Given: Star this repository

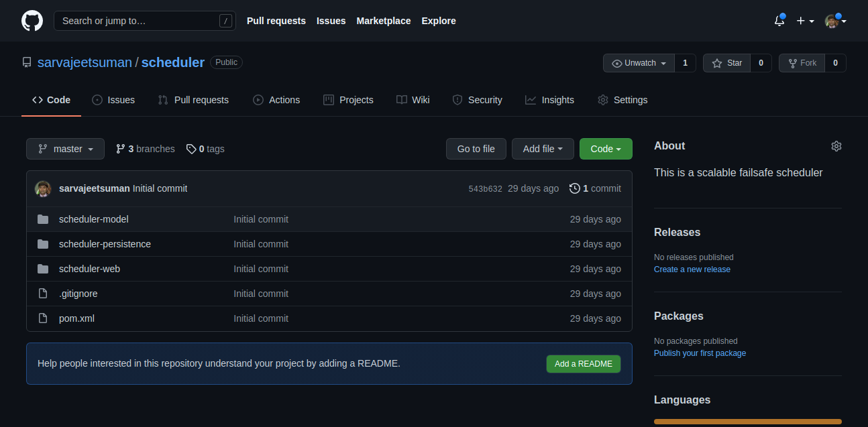Looking at the screenshot, I should [x=726, y=63].
